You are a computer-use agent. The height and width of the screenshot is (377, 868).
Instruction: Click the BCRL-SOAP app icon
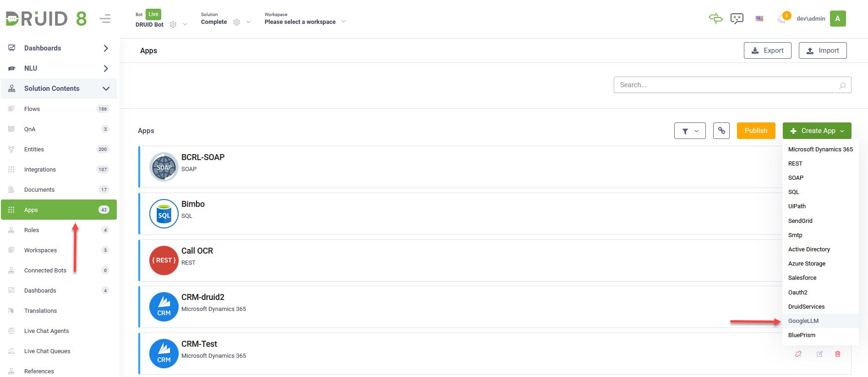[164, 167]
